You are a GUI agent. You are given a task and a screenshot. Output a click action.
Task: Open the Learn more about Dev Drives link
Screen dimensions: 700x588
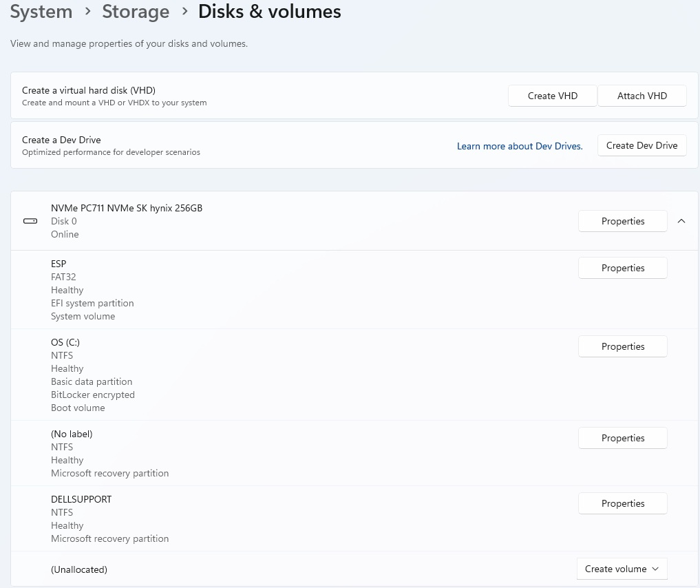(520, 146)
